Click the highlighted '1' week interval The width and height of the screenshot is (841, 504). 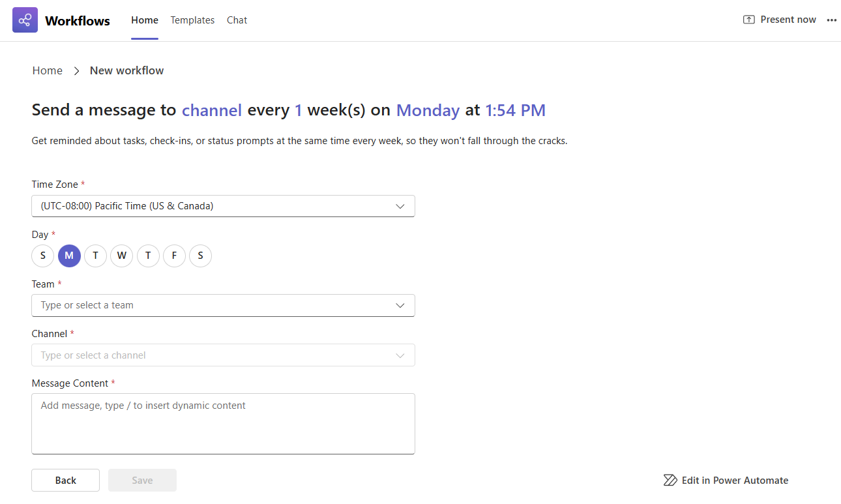(x=299, y=110)
